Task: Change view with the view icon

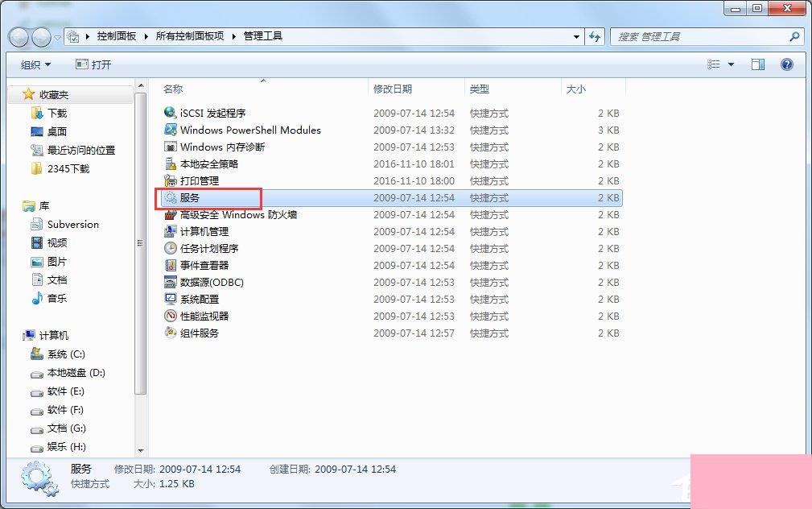Action: click(x=714, y=64)
